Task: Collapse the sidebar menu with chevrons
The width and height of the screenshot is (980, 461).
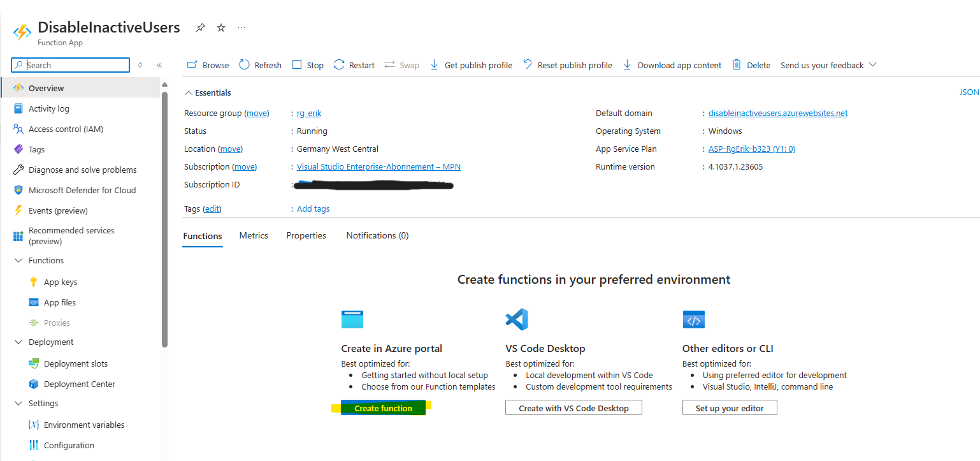Action: click(x=159, y=65)
